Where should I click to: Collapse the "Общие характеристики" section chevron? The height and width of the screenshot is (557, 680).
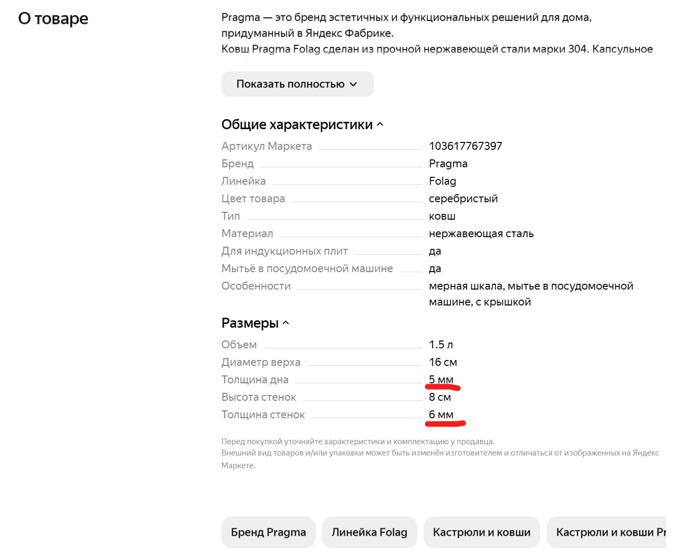380,125
